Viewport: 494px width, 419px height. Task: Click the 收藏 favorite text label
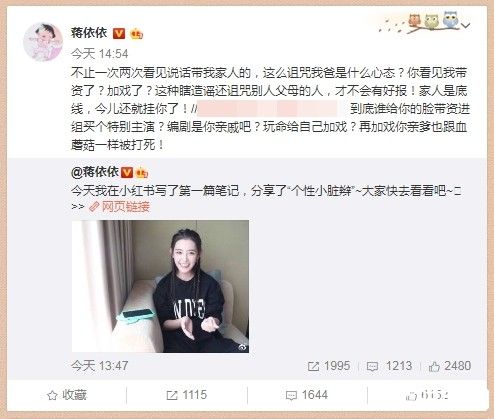click(x=74, y=395)
